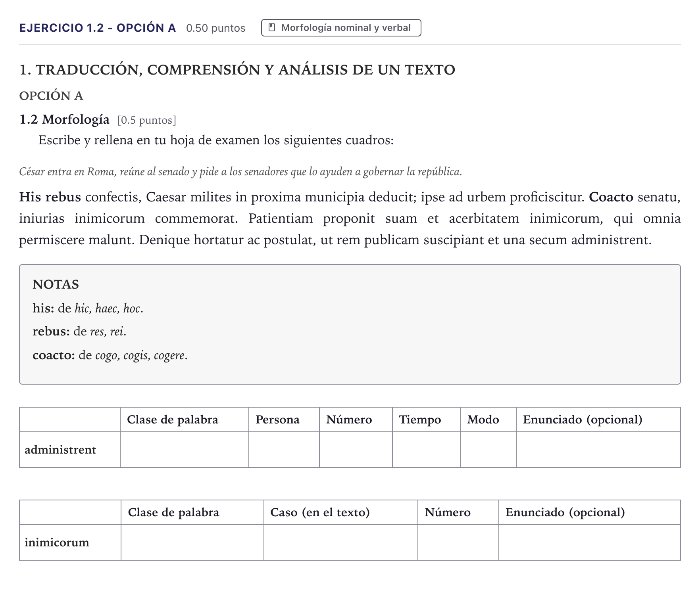The height and width of the screenshot is (590, 700).
Task: Click the note 'his: de hic, haec, hoc'
Action: [88, 308]
